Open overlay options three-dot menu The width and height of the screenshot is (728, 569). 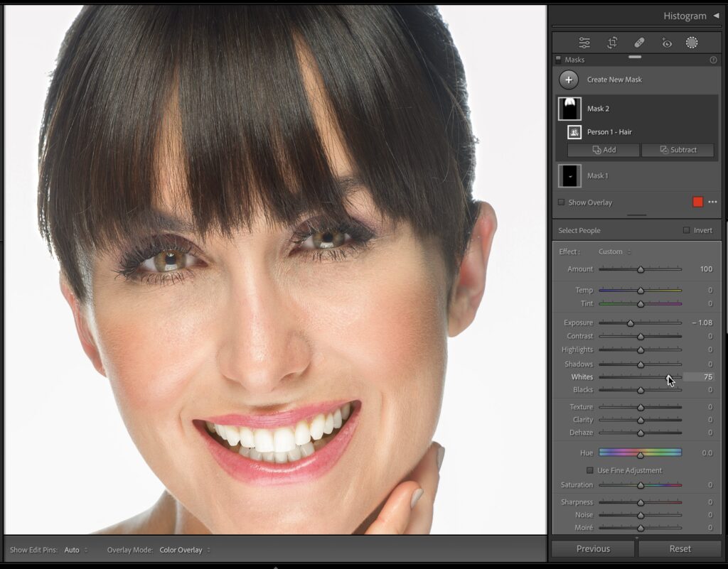coord(712,202)
